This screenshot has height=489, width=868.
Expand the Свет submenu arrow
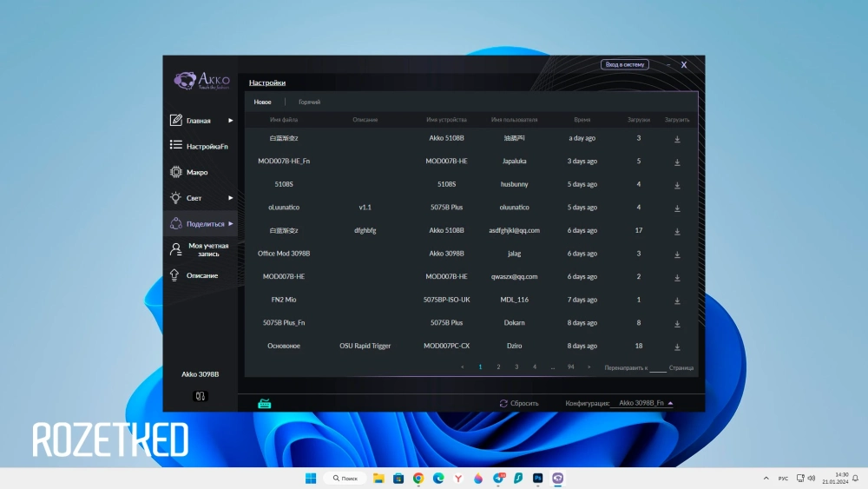(231, 198)
